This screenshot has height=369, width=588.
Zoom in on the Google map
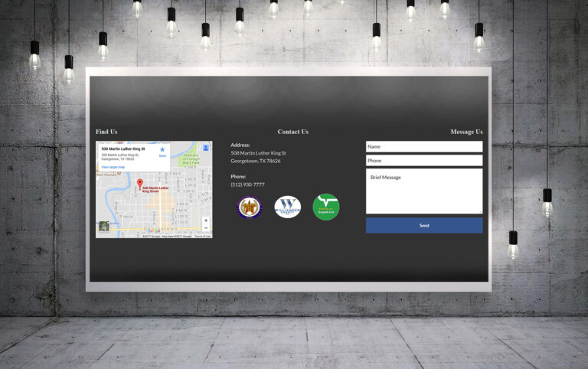(205, 220)
